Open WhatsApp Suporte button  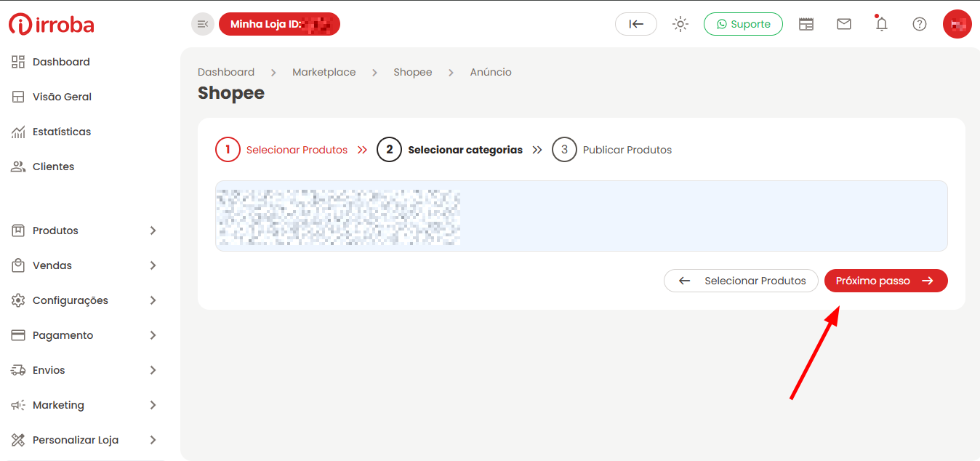pyautogui.click(x=743, y=24)
